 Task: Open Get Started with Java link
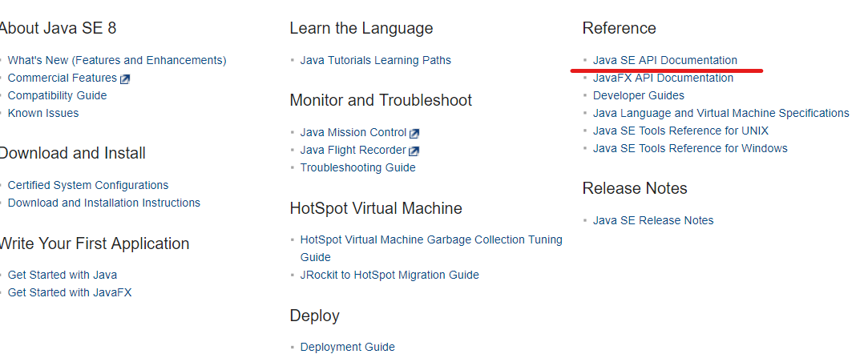click(62, 275)
